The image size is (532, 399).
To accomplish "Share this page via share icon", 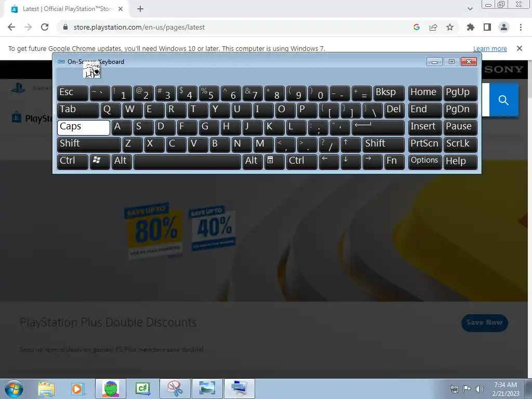I will point(433,27).
